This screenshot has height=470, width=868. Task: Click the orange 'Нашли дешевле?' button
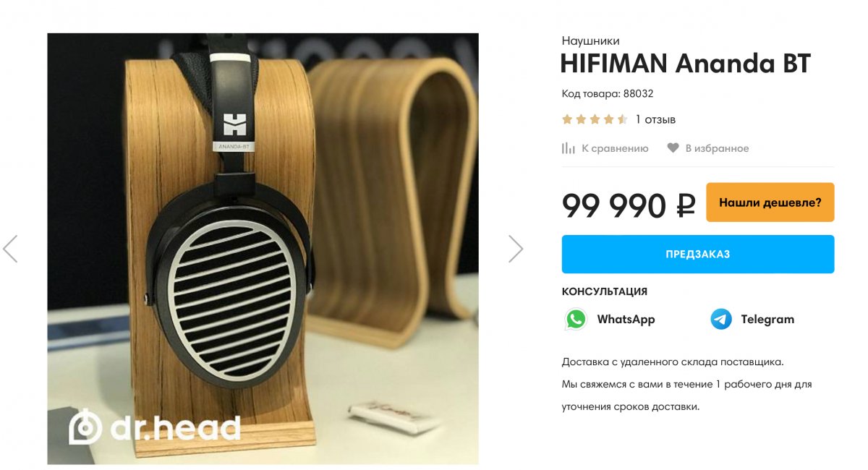[x=770, y=202]
